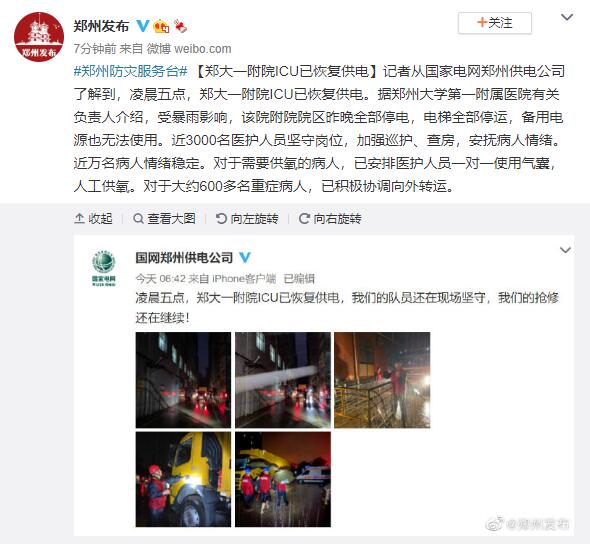590x544 pixels.
Task: Open 国网郑州供电公司 State Grid logo avatar
Action: coord(104,268)
